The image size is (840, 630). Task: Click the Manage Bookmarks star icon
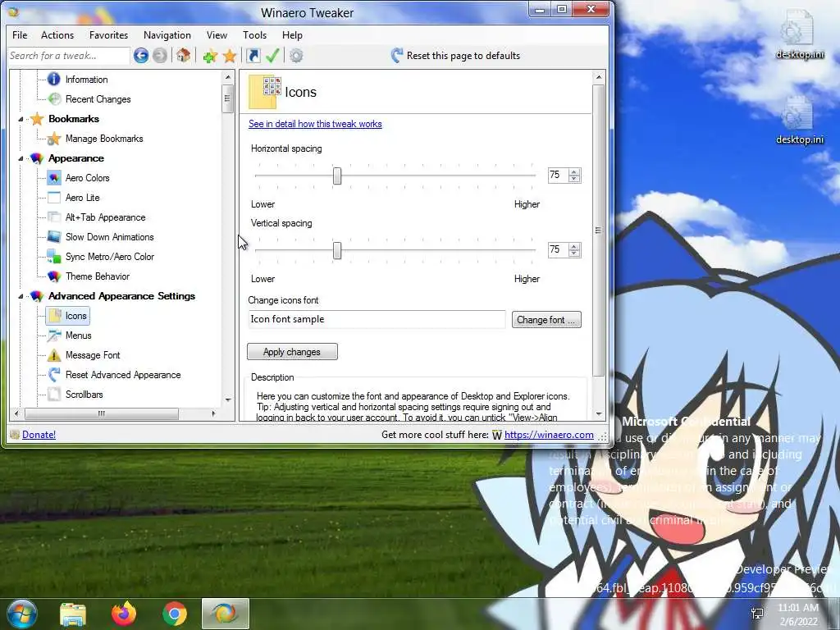[x=54, y=139]
